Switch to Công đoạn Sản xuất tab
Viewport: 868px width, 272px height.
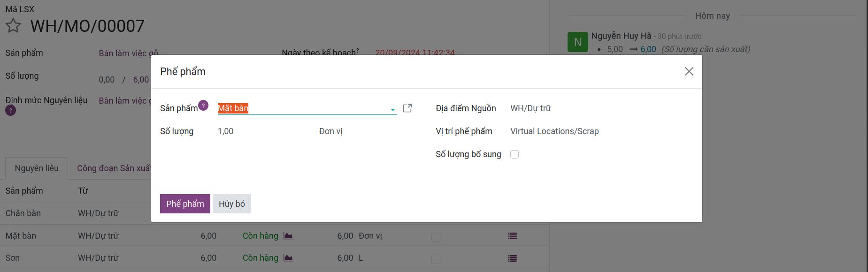[114, 168]
